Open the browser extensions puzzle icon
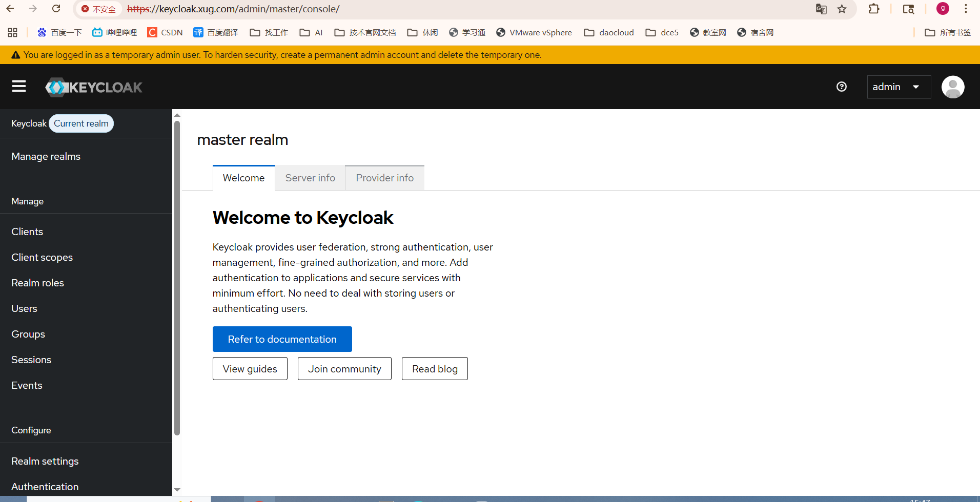 tap(874, 9)
